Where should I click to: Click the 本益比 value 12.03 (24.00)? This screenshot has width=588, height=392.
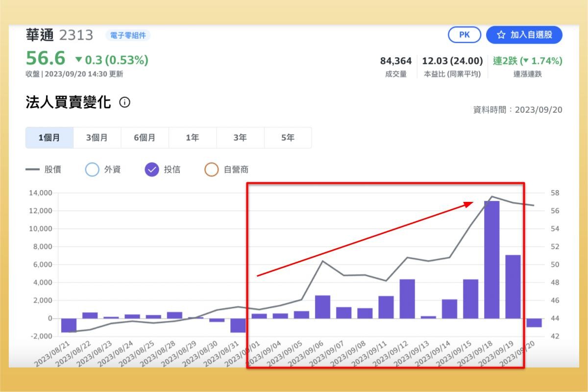[452, 61]
